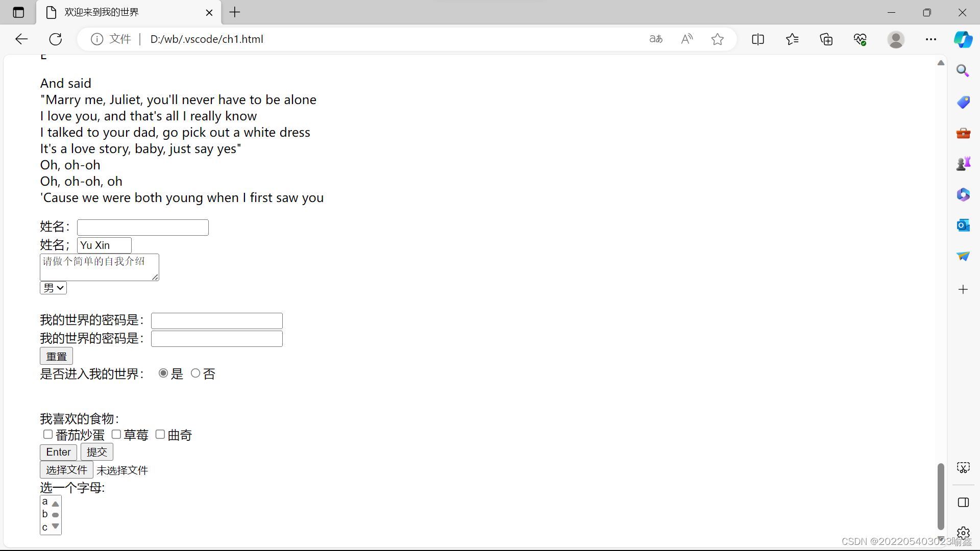Open sidebar Search magnifier icon
The height and width of the screenshot is (551, 980).
(x=963, y=71)
